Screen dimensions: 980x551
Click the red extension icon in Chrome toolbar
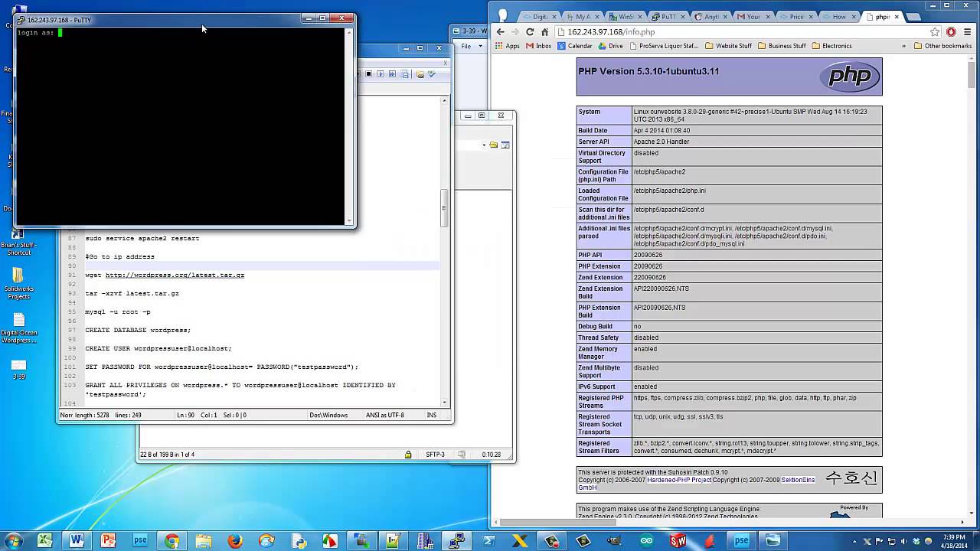[951, 32]
